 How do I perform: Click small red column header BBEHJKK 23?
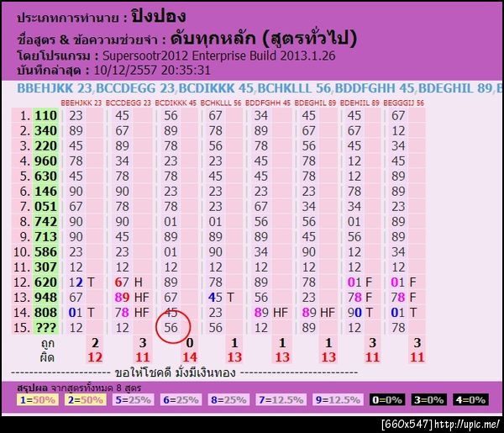pyautogui.click(x=81, y=103)
